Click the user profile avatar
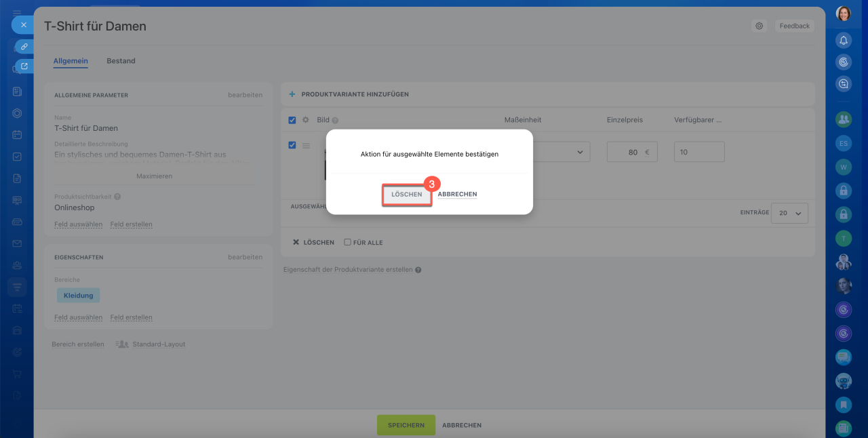 [x=844, y=14]
